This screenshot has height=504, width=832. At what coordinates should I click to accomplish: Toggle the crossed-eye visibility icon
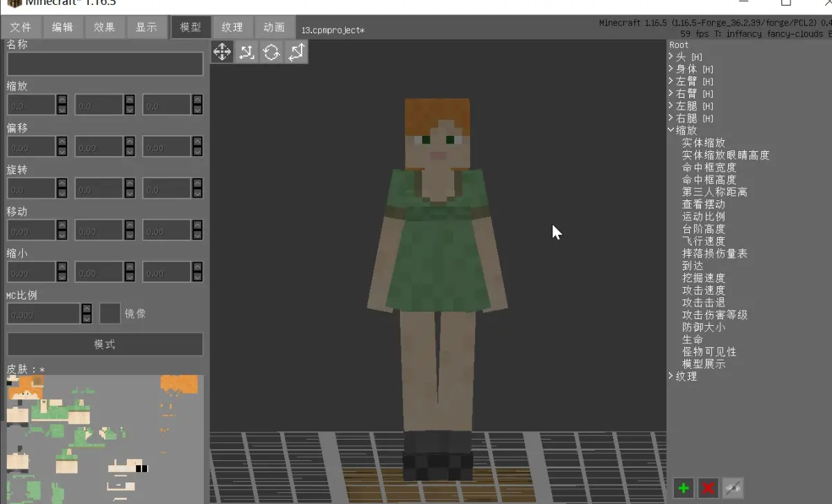[x=733, y=488]
